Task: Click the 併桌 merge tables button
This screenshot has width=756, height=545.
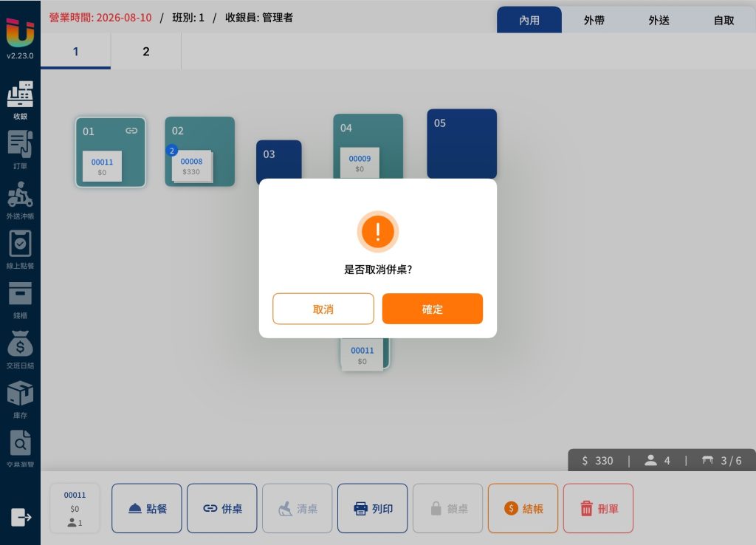Action: tap(221, 508)
